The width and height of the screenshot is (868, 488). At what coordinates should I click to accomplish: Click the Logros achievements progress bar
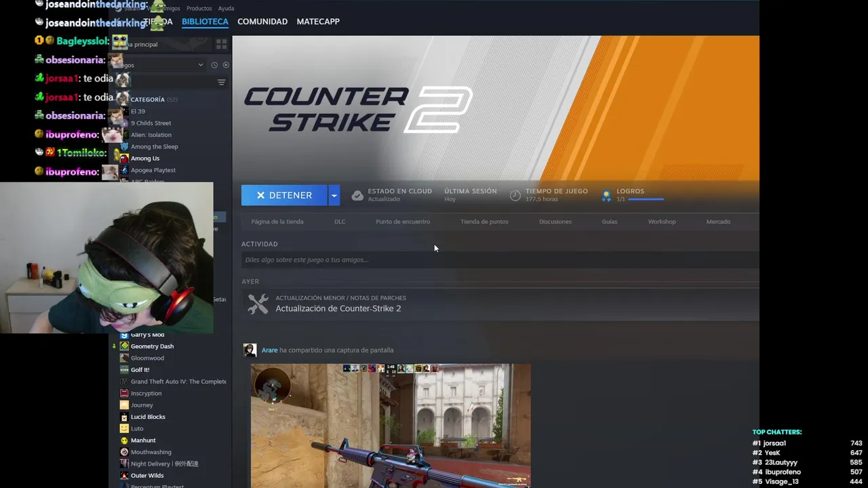pyautogui.click(x=646, y=199)
